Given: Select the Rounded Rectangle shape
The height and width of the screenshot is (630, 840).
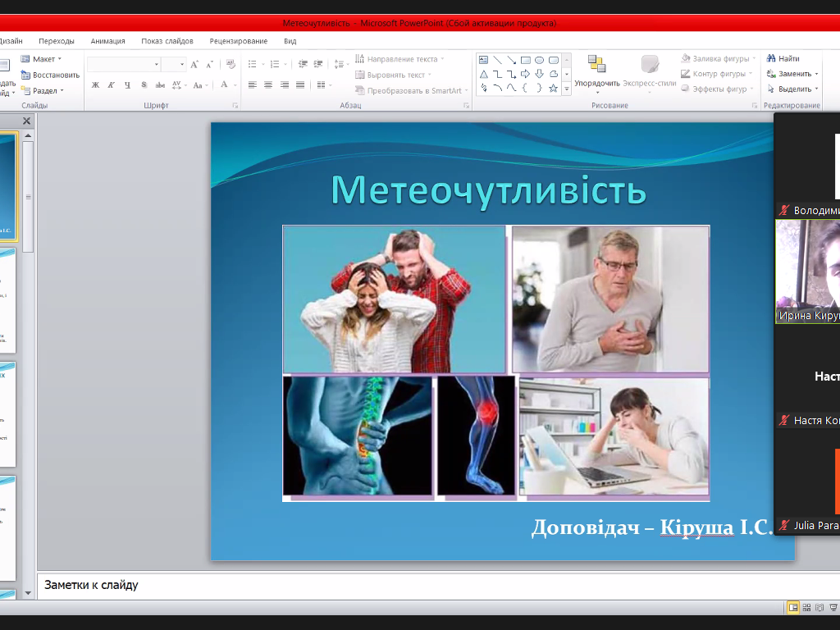Looking at the screenshot, I should (x=554, y=60).
